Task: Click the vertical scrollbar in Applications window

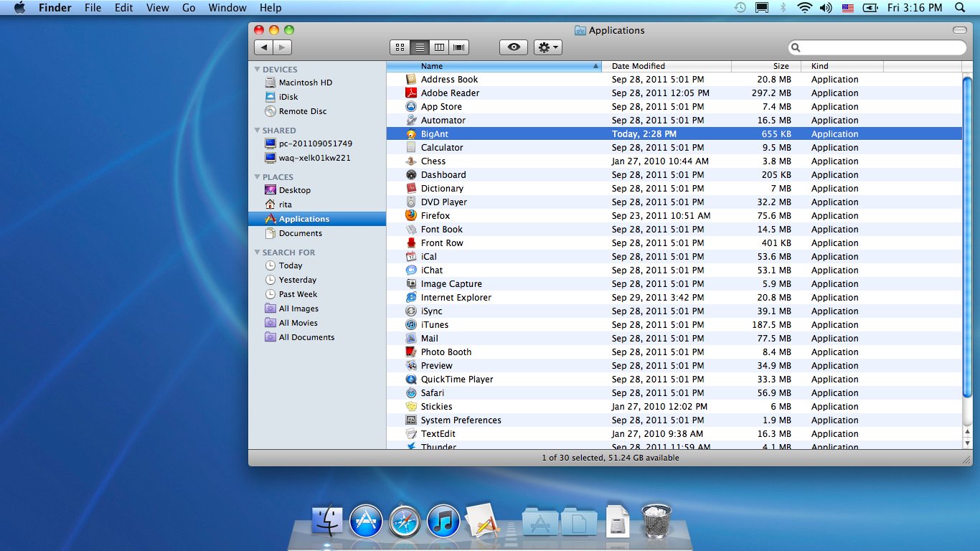Action: pyautogui.click(x=967, y=237)
